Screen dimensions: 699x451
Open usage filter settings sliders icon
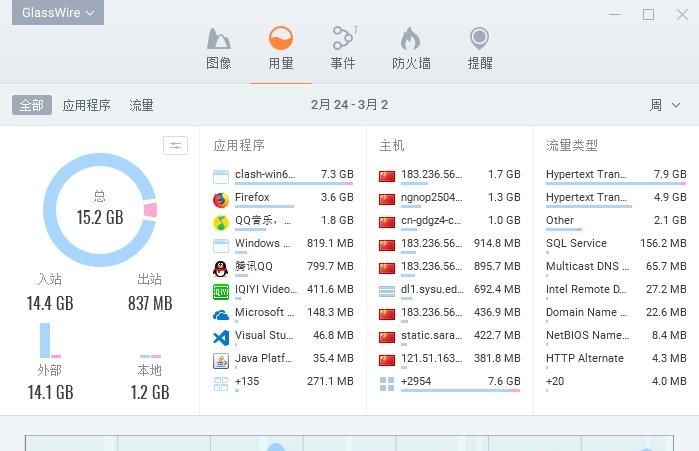175,146
